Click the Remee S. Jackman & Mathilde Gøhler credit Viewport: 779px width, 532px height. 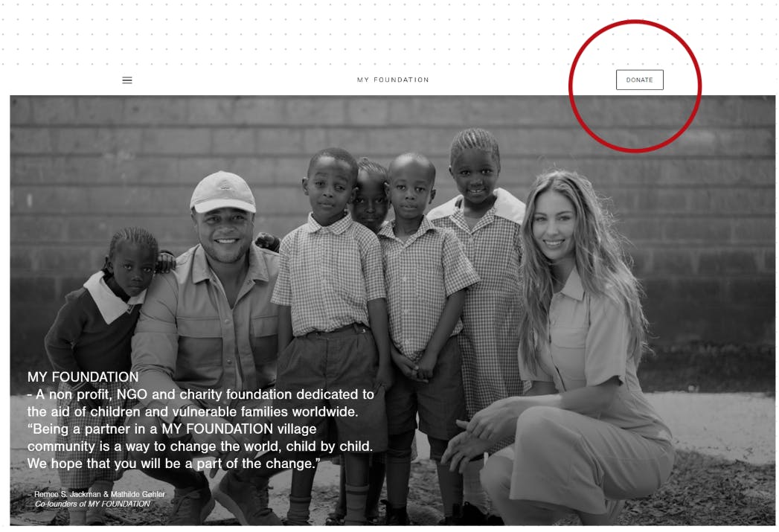(97, 494)
